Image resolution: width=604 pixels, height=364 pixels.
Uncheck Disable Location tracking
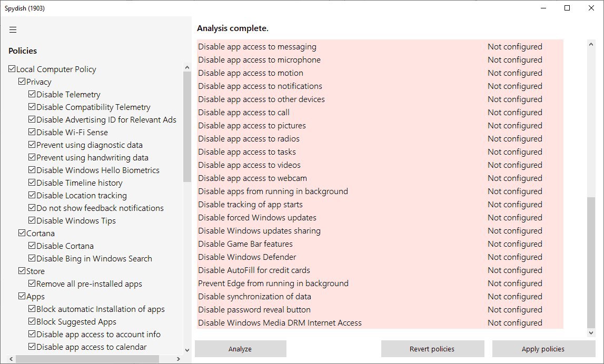coord(32,196)
